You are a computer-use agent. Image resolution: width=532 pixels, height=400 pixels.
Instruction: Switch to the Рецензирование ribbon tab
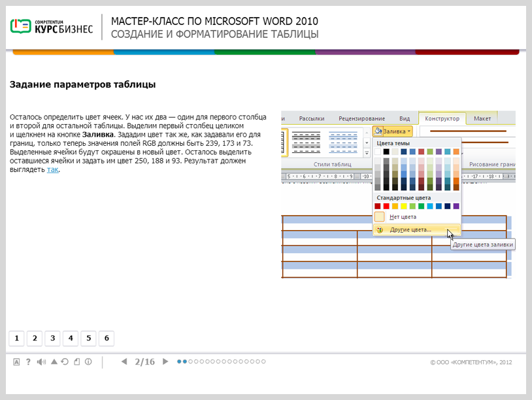361,119
